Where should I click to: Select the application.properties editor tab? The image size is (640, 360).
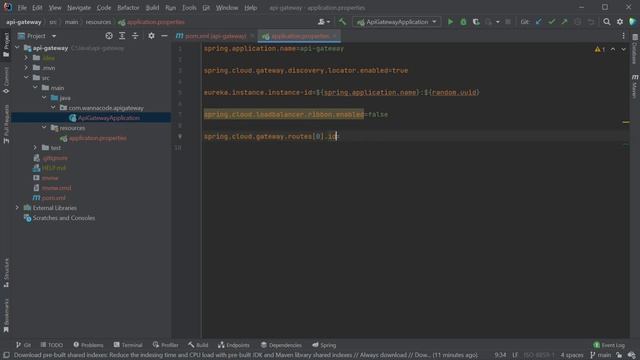[x=300, y=36]
